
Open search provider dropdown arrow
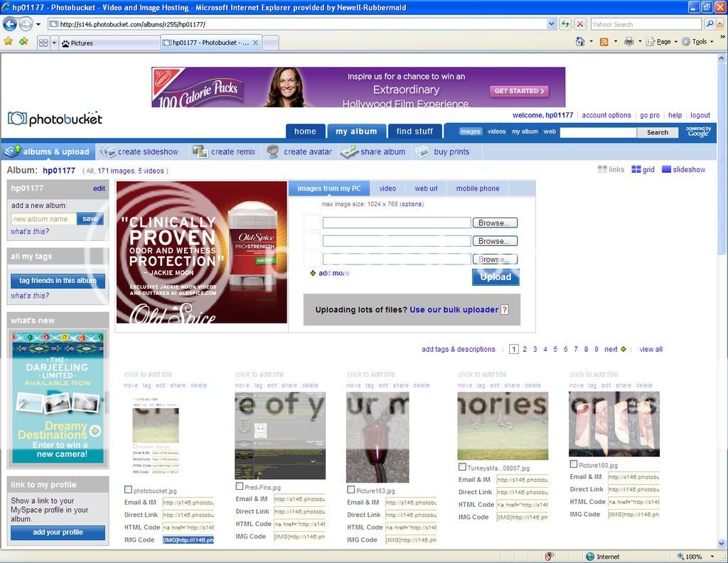coord(721,24)
